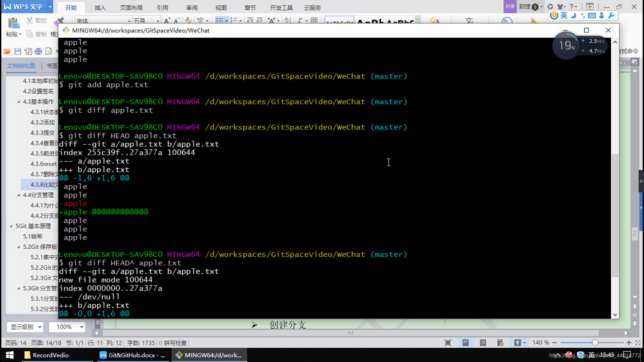Viewport: 644px width, 362px height.
Task: Click the zoom-out minus icon in status bar
Action: tap(554, 343)
